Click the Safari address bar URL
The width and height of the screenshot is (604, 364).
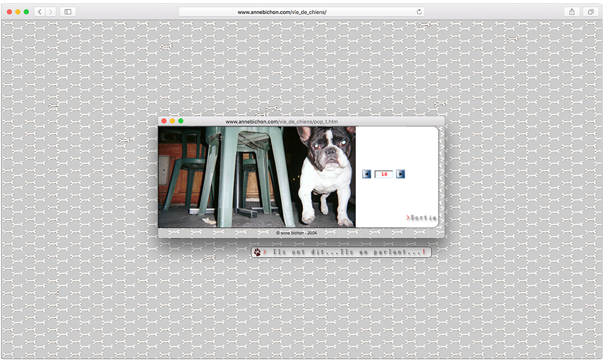pos(282,12)
